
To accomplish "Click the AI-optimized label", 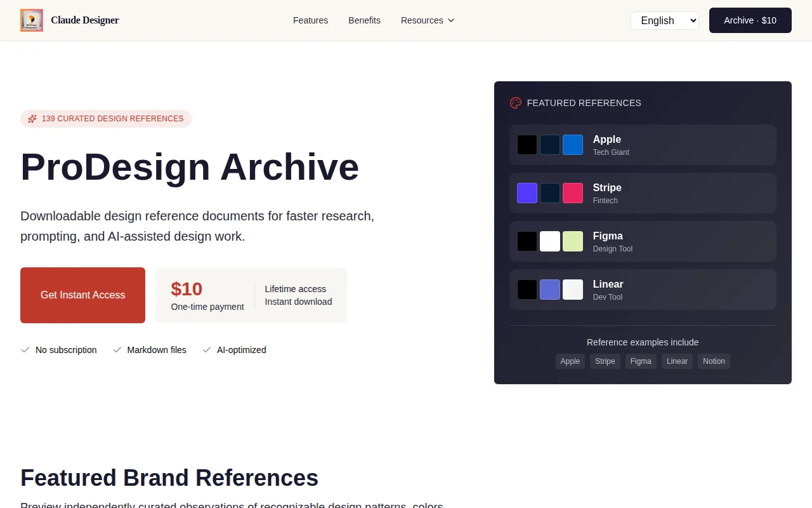I will pyautogui.click(x=242, y=350).
